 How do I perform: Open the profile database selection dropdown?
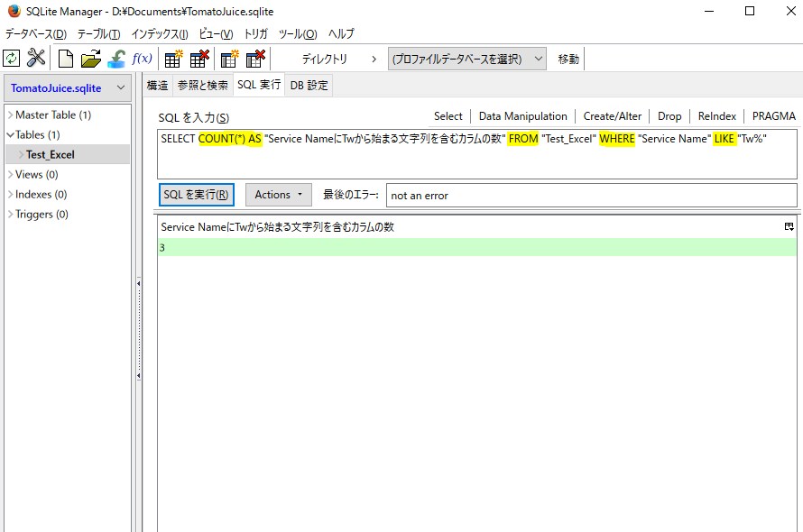[467, 59]
